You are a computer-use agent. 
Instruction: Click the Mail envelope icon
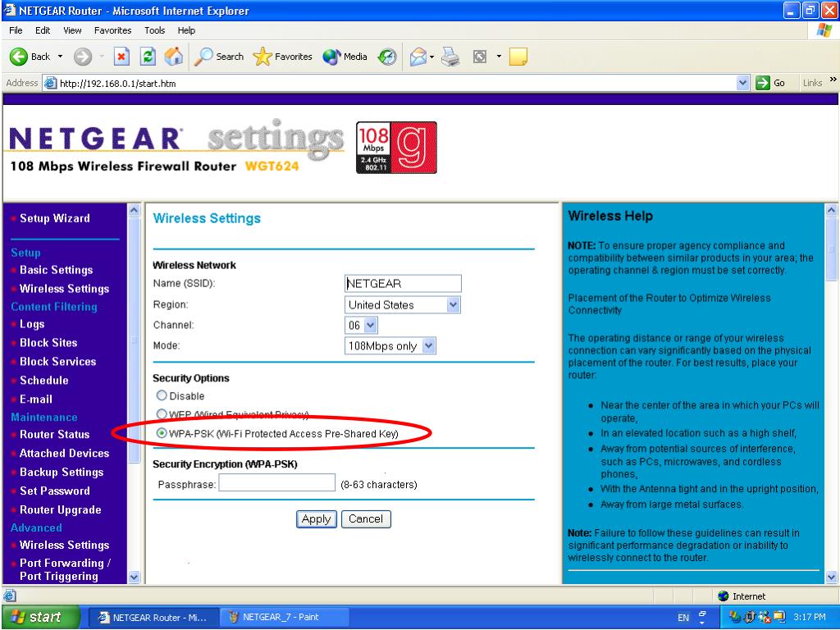click(418, 57)
